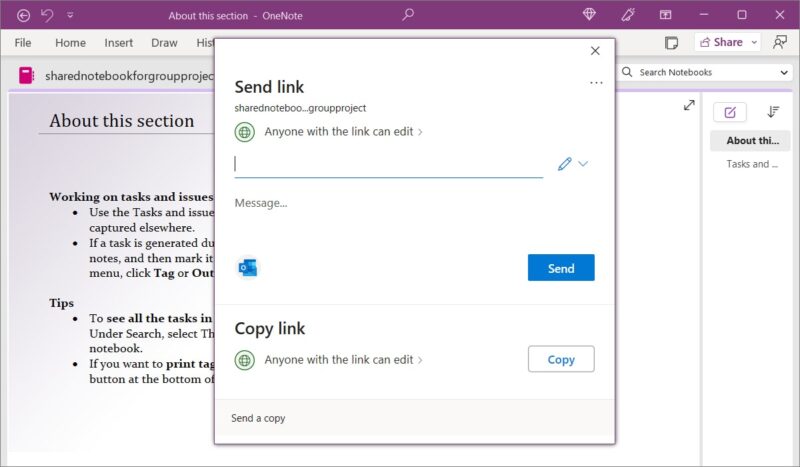Screen dimensions: 800x467
Task: Open the search magnifier in title bar
Action: [408, 15]
